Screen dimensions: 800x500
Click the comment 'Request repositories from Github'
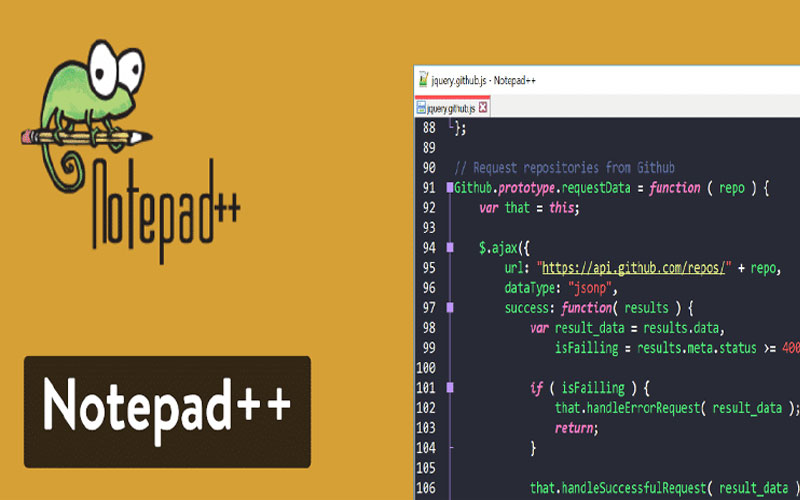point(573,168)
